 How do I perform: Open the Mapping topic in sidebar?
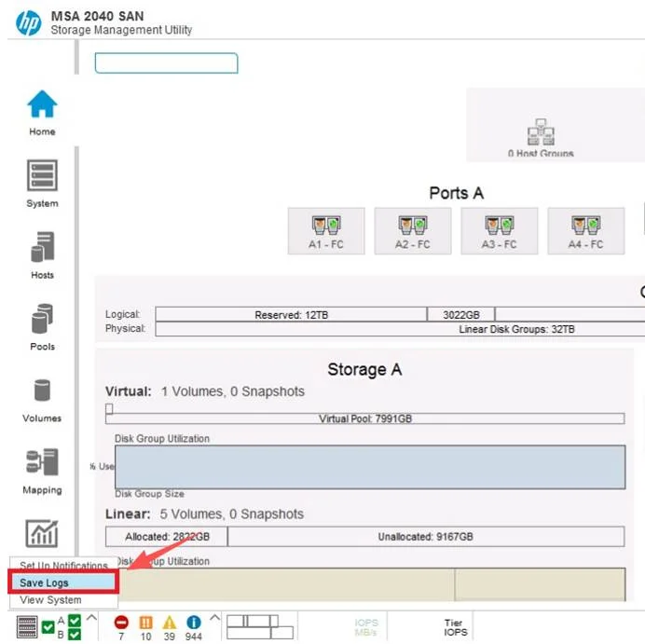click(x=42, y=472)
